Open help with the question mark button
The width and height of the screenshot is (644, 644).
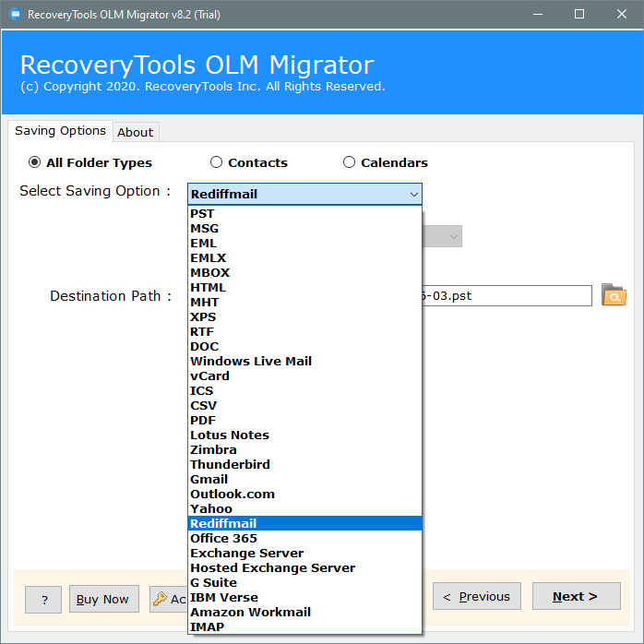click(43, 600)
